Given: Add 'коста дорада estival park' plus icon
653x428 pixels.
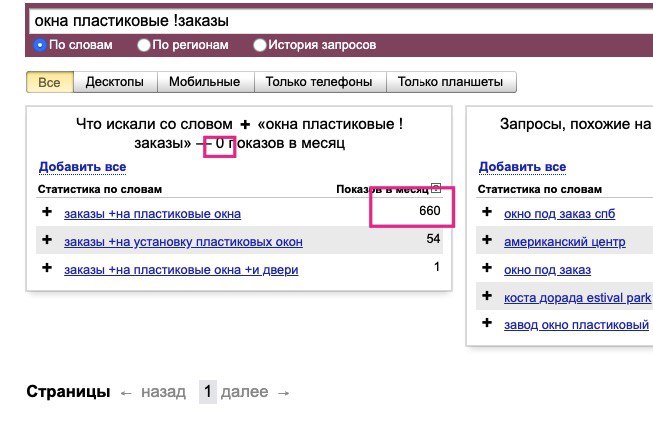Looking at the screenshot, I should (487, 296).
